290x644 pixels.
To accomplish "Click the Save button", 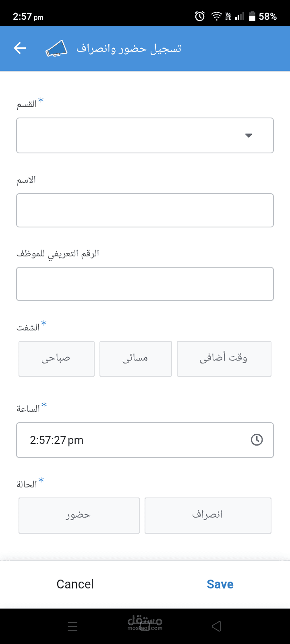I will point(220,584).
